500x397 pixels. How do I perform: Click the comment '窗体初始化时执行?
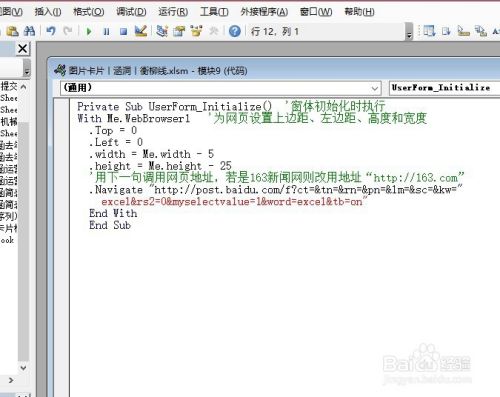tap(335, 107)
